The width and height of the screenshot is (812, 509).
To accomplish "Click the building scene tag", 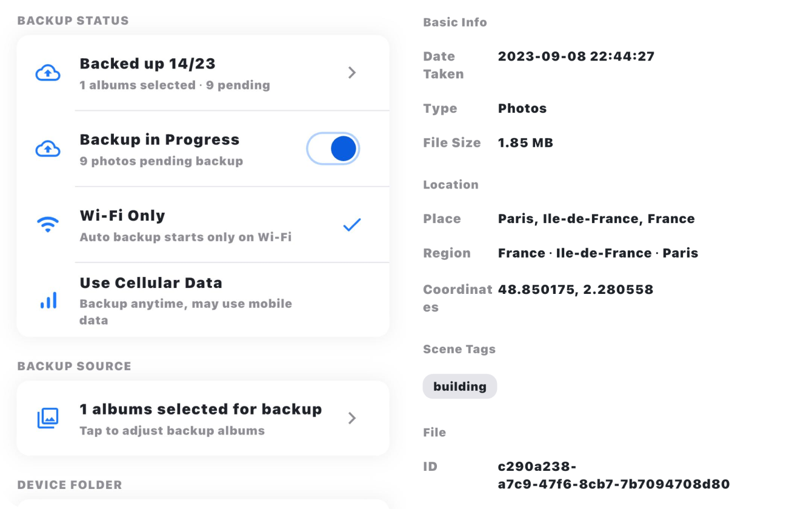I will pyautogui.click(x=460, y=387).
